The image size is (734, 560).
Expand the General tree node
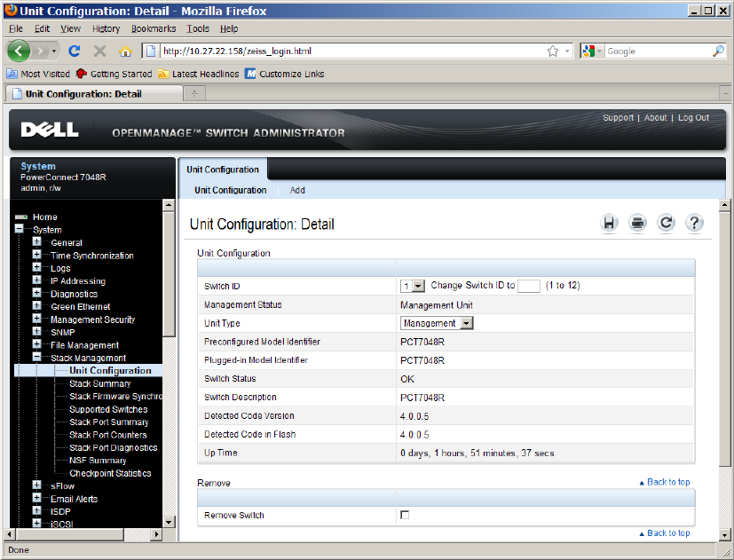36,241
